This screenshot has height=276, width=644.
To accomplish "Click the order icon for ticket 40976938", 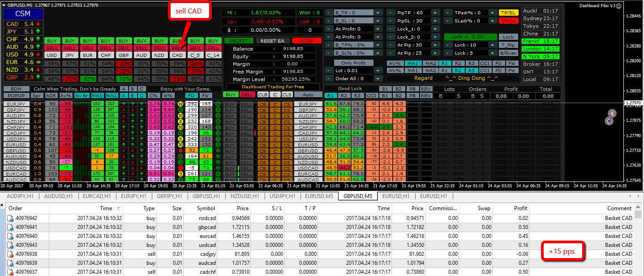I will coord(10,254).
